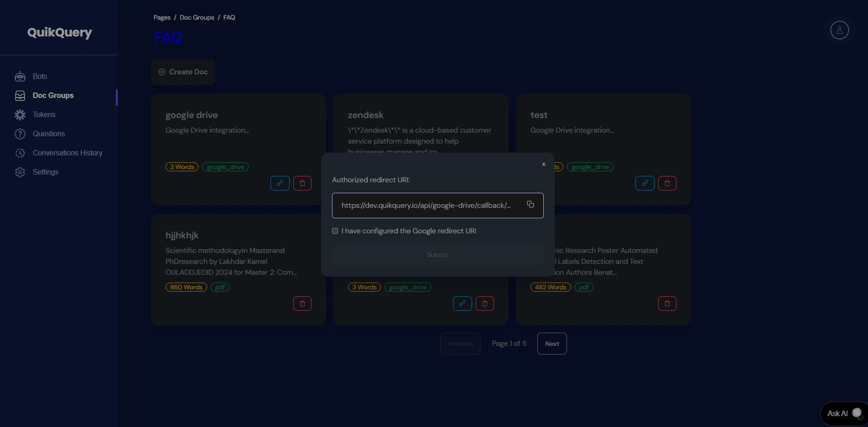
Task: Copy the authorized redirect URI
Action: [x=530, y=205]
